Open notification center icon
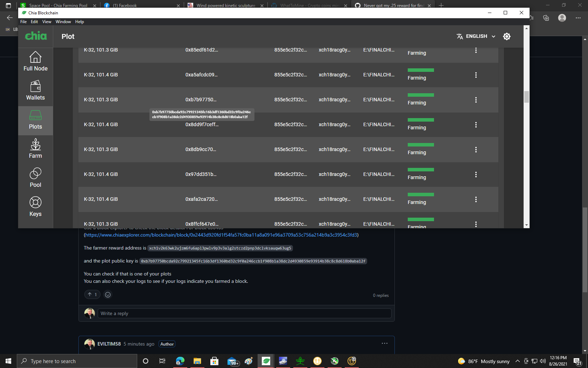The height and width of the screenshot is (368, 588). tap(577, 361)
